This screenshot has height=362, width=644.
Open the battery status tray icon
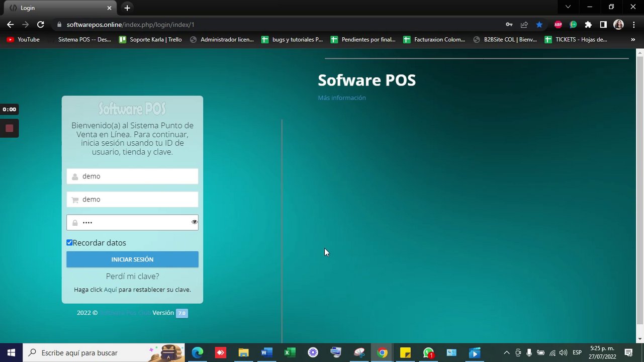click(541, 352)
